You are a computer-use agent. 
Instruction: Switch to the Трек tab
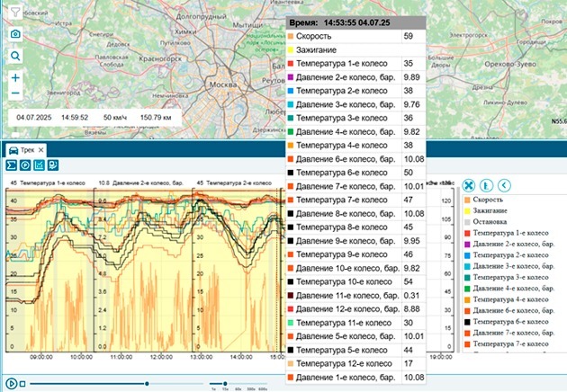pos(26,150)
